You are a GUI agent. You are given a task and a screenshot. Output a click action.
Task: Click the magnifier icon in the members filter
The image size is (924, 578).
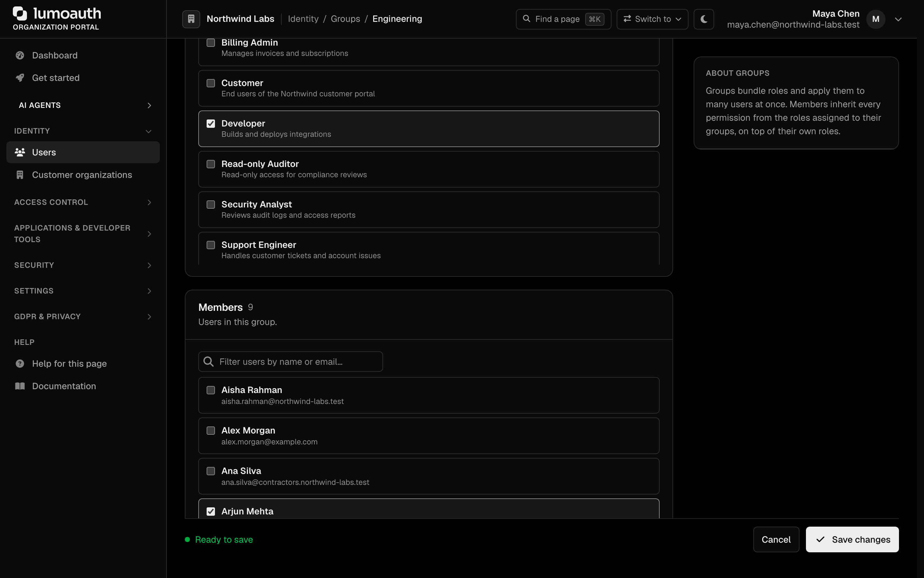209,362
